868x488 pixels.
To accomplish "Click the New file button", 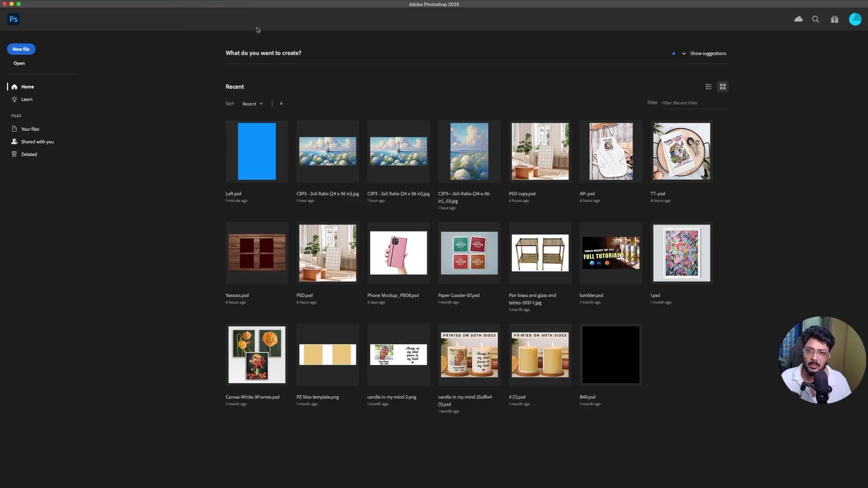I will [x=21, y=49].
